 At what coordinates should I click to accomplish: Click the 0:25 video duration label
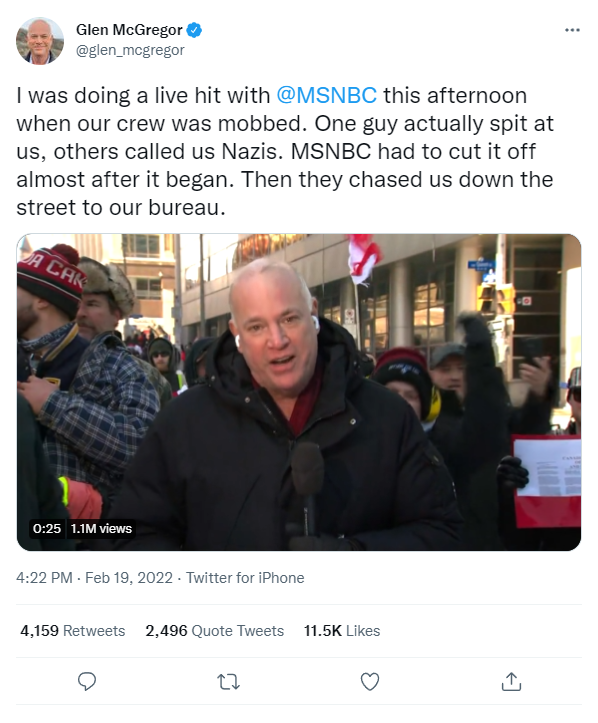(47, 528)
